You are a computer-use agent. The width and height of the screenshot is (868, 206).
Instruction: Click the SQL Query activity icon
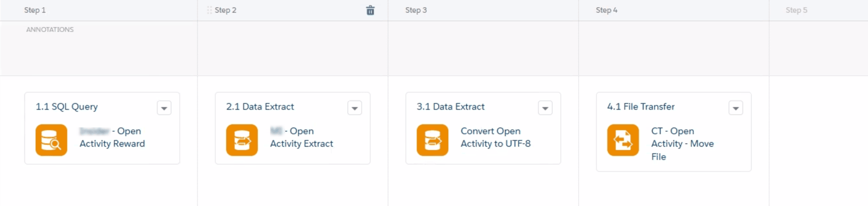point(52,140)
